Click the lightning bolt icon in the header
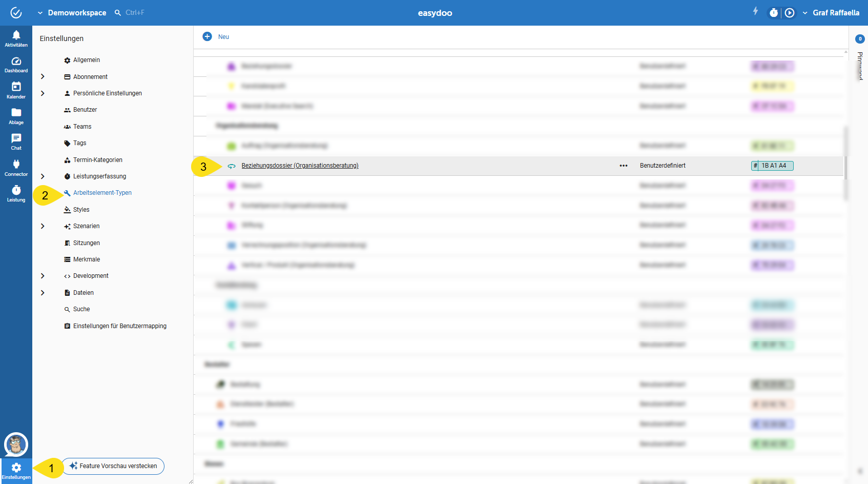Screen dimensions: 868x484 click(x=755, y=11)
